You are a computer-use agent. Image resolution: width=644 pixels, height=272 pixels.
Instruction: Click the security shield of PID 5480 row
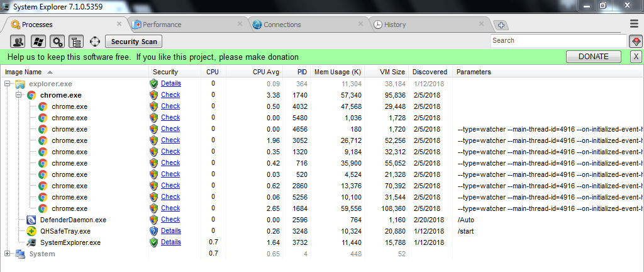(153, 118)
